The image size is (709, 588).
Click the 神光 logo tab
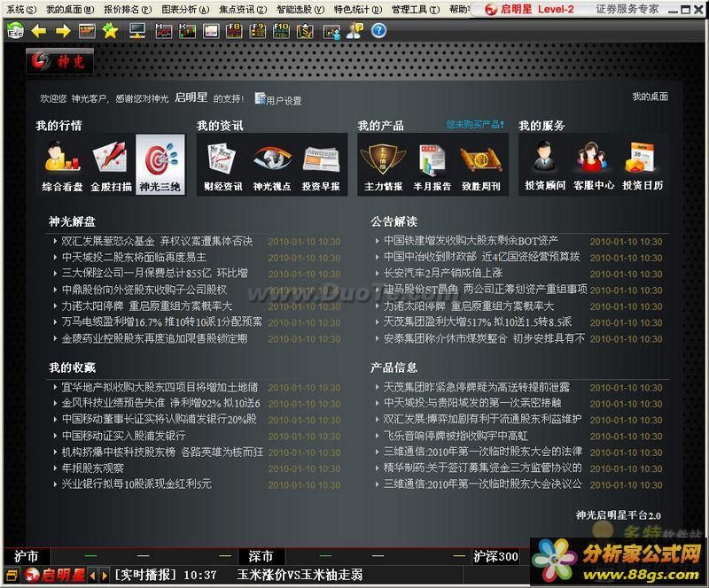point(59,60)
